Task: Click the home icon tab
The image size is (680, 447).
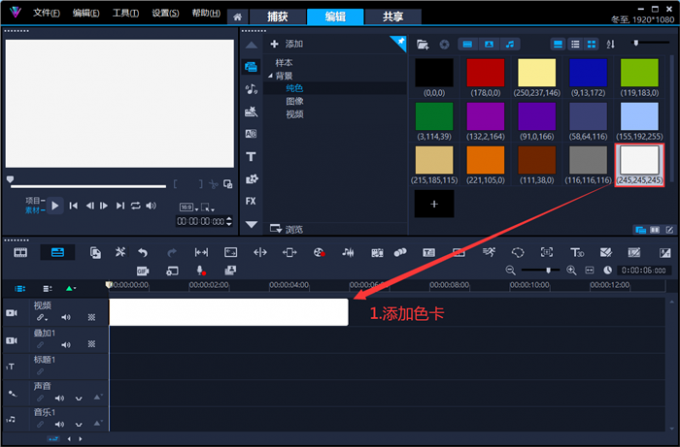Action: pyautogui.click(x=237, y=16)
